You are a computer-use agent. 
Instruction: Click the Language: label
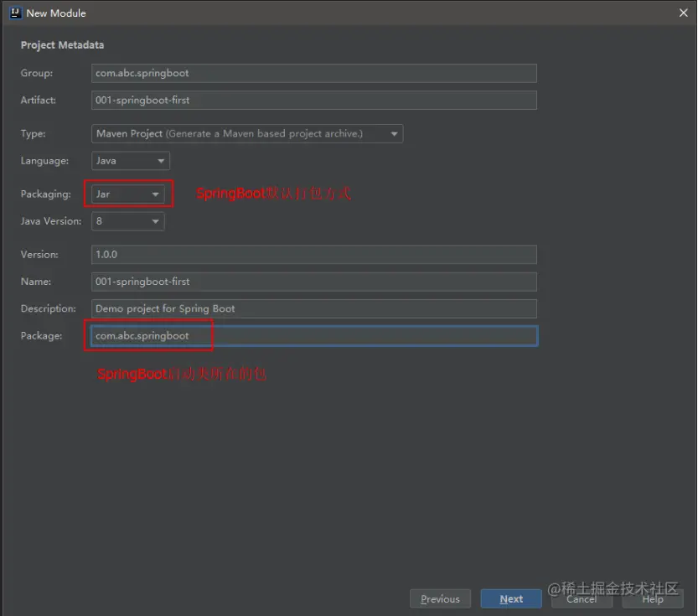click(44, 161)
